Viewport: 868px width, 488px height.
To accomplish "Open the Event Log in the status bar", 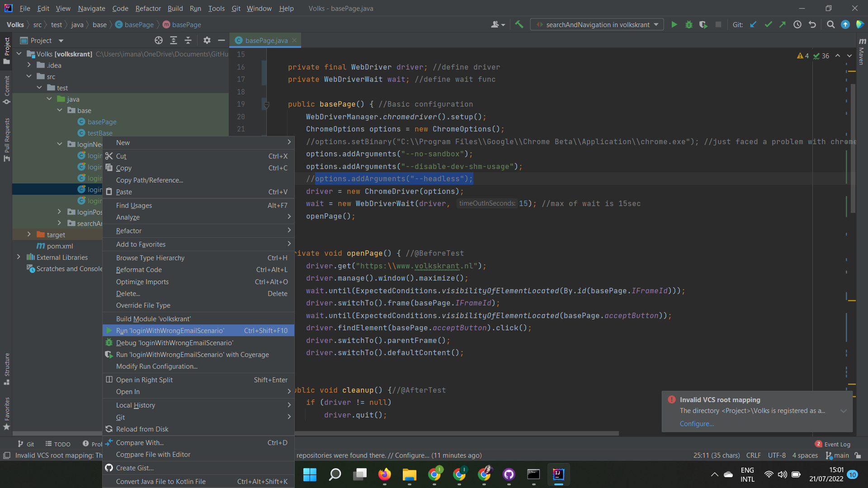I will [837, 444].
